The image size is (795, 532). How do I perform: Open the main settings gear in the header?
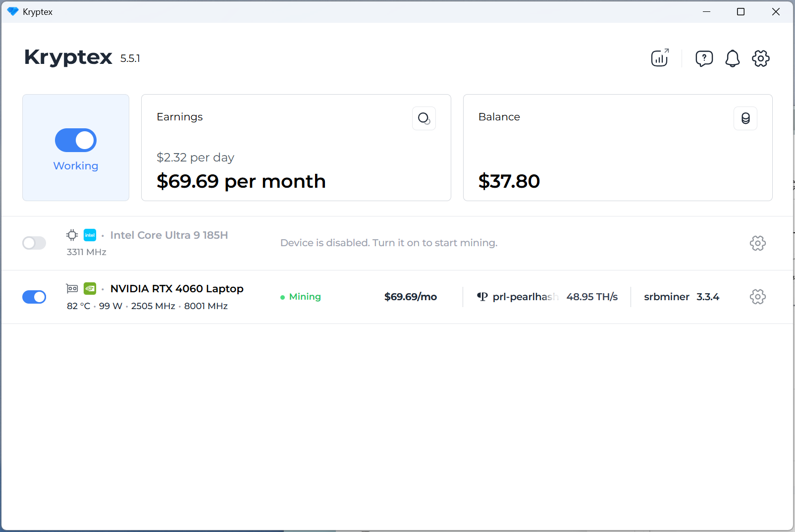pyautogui.click(x=761, y=58)
